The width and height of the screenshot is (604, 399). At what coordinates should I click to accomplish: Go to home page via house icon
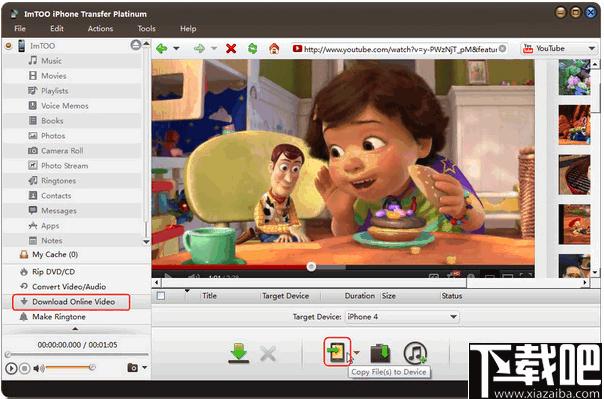tap(274, 49)
